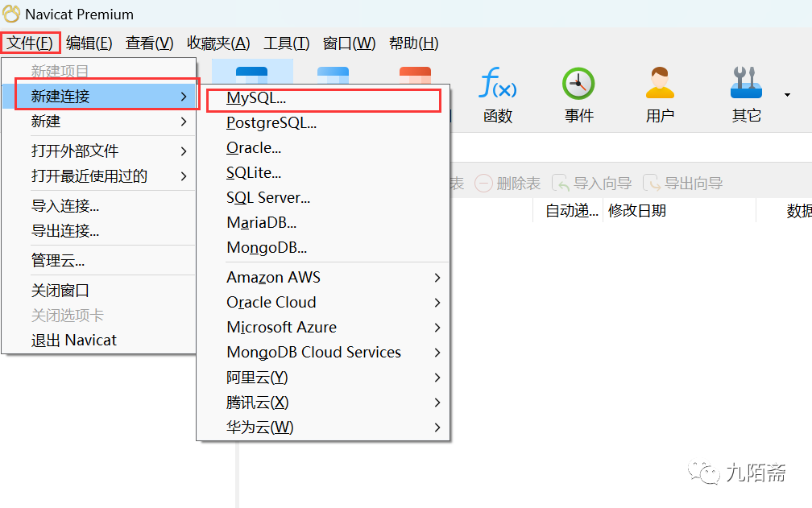Click the 删除表 toolbar button
The height and width of the screenshot is (508, 812).
click(x=507, y=183)
